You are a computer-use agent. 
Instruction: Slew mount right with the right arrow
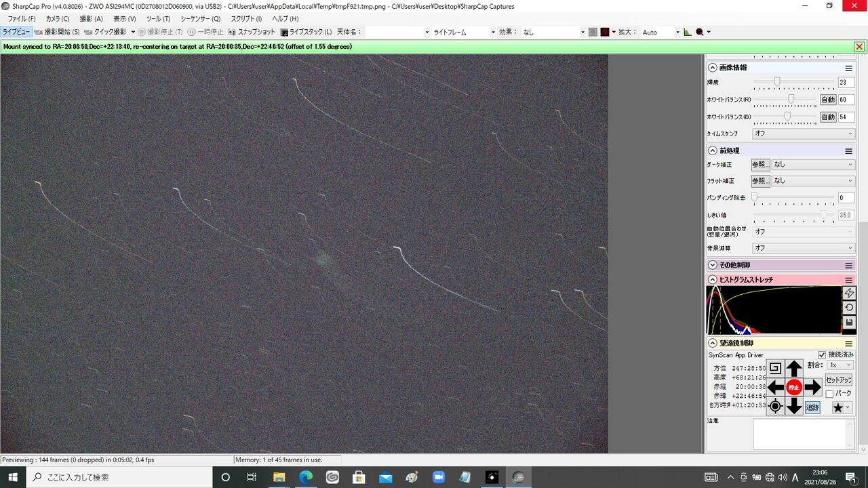coord(813,388)
